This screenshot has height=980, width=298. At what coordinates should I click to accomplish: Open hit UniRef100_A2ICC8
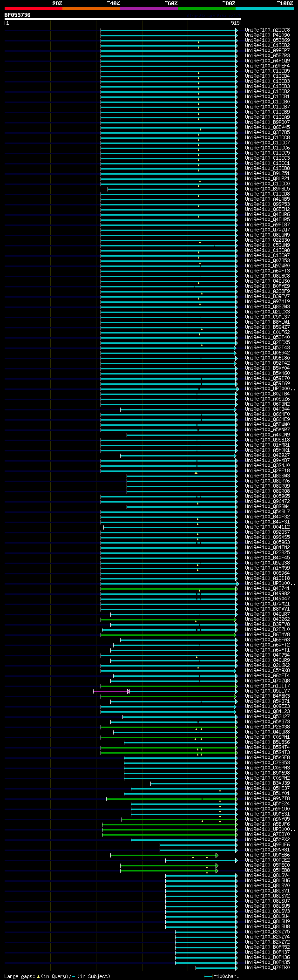click(267, 30)
